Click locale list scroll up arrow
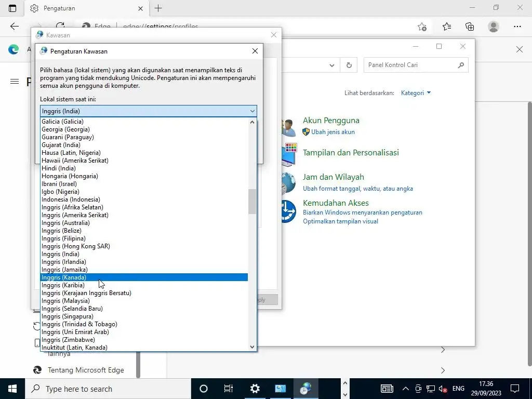Image resolution: width=532 pixels, height=399 pixels. point(252,122)
